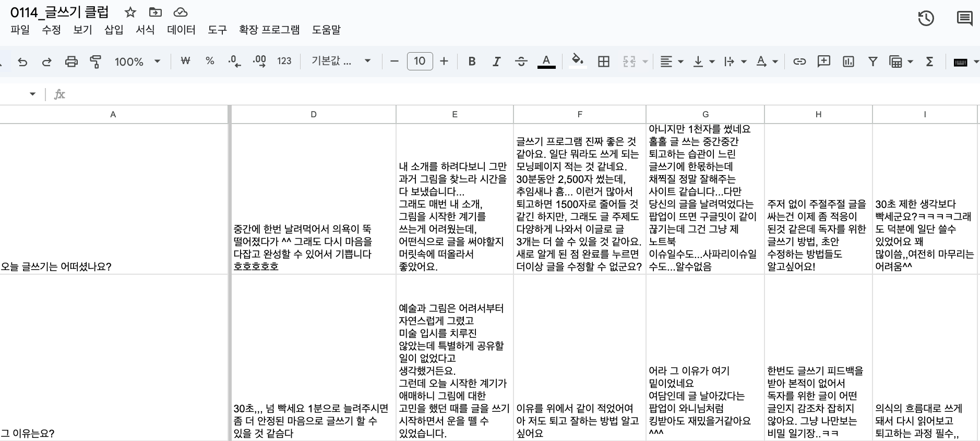Open the text color picker

coord(546,62)
